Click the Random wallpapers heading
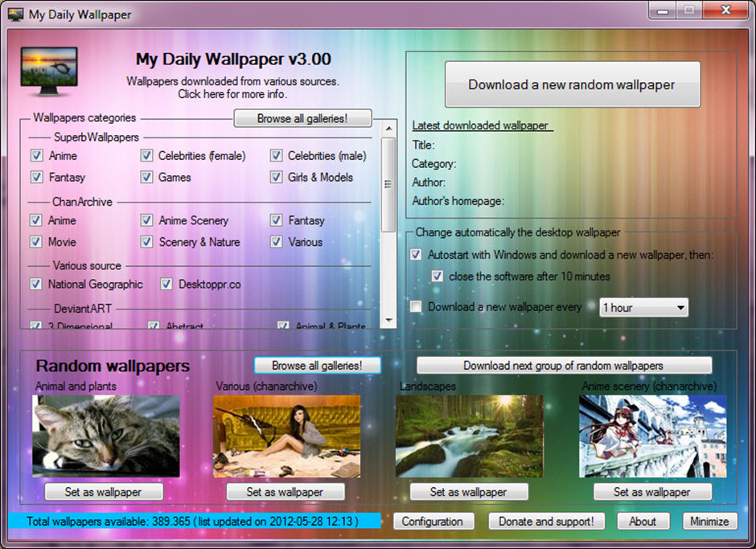Viewport: 756px width, 549px height. (113, 366)
